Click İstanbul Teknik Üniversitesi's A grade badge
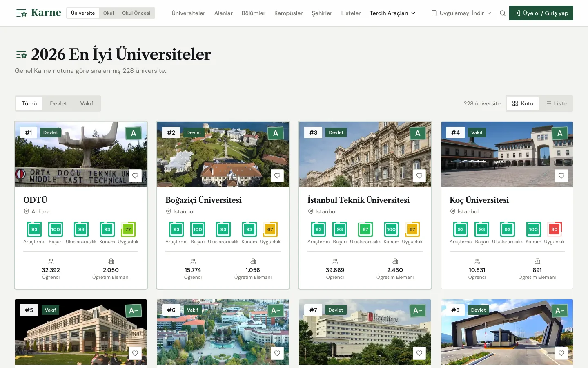588x368 pixels. click(x=418, y=133)
